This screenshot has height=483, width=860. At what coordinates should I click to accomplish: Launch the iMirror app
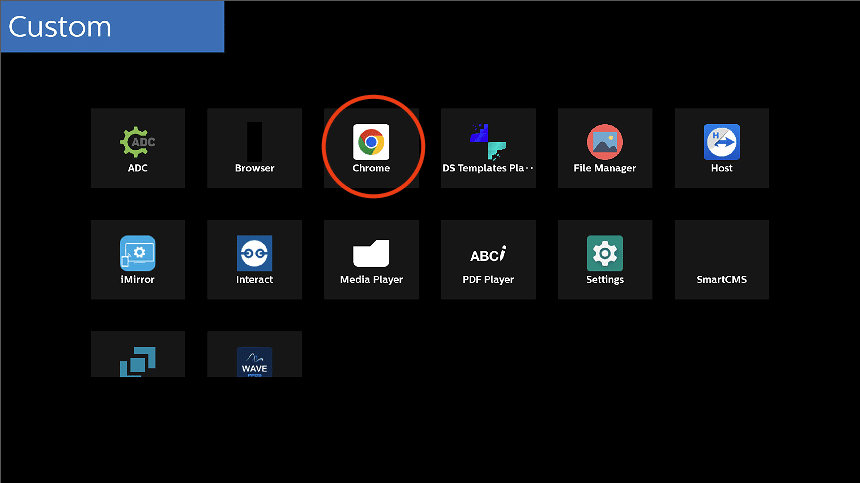coord(138,259)
